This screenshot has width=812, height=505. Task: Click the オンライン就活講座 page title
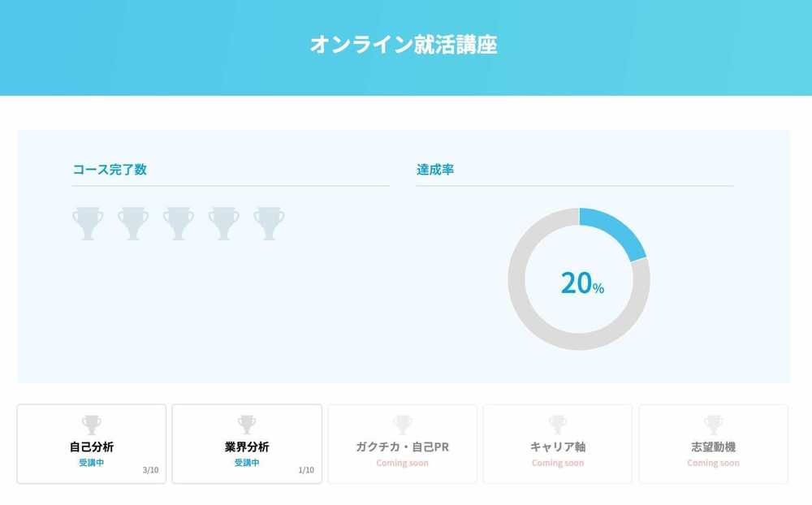[404, 45]
